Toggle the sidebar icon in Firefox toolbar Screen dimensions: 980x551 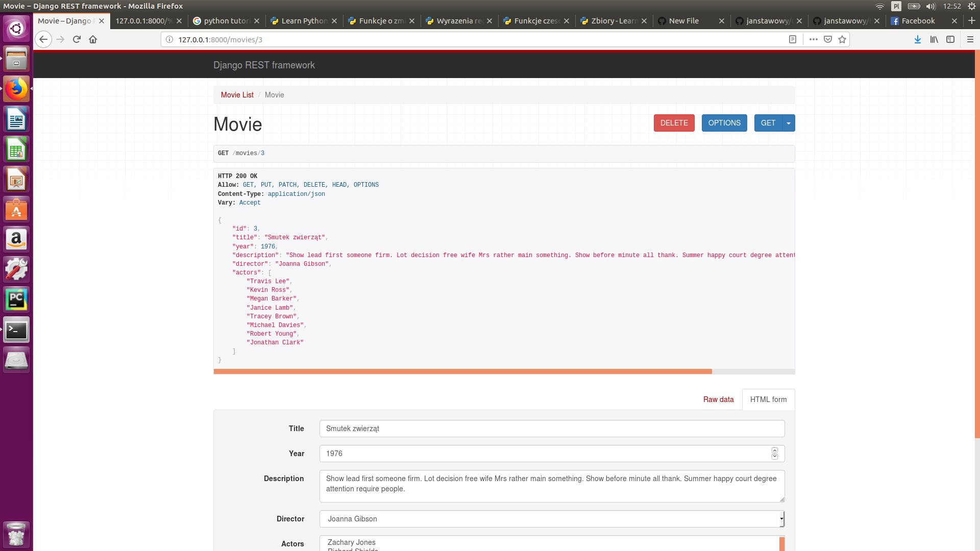(950, 39)
